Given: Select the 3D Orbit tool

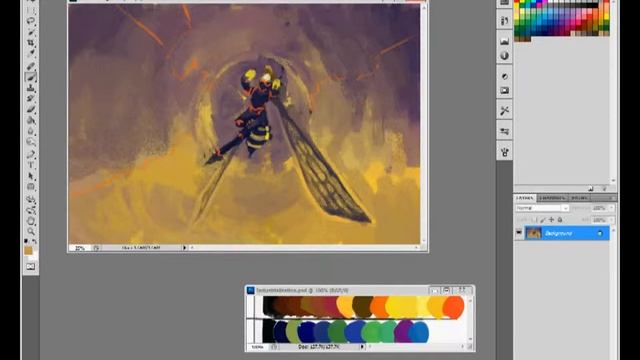Looking at the screenshot, I should click(x=31, y=210).
